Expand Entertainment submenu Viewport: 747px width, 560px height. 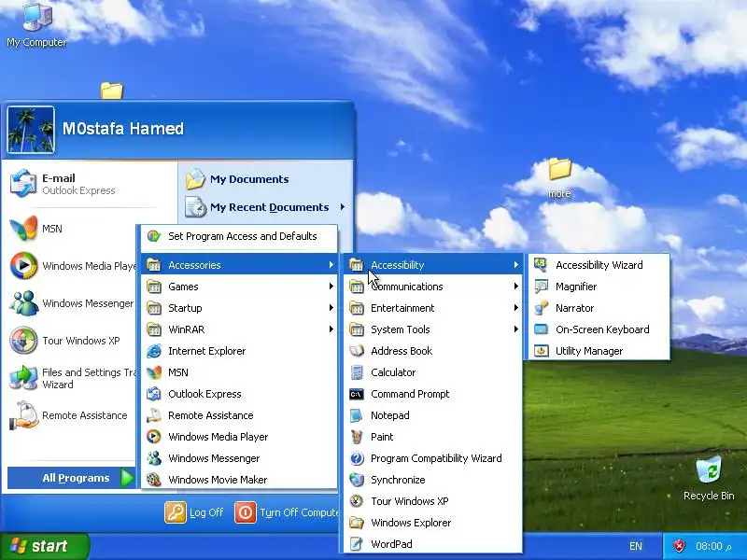432,308
